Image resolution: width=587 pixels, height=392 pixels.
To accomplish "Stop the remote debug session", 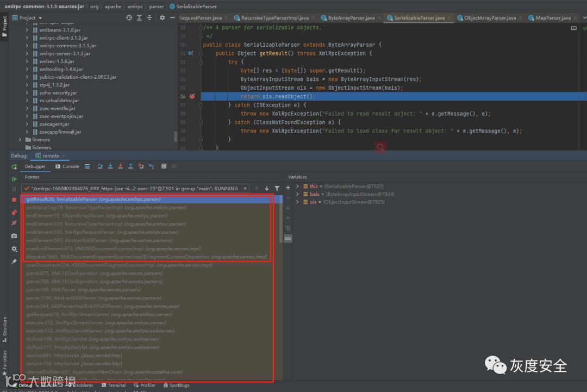I will 14,200.
